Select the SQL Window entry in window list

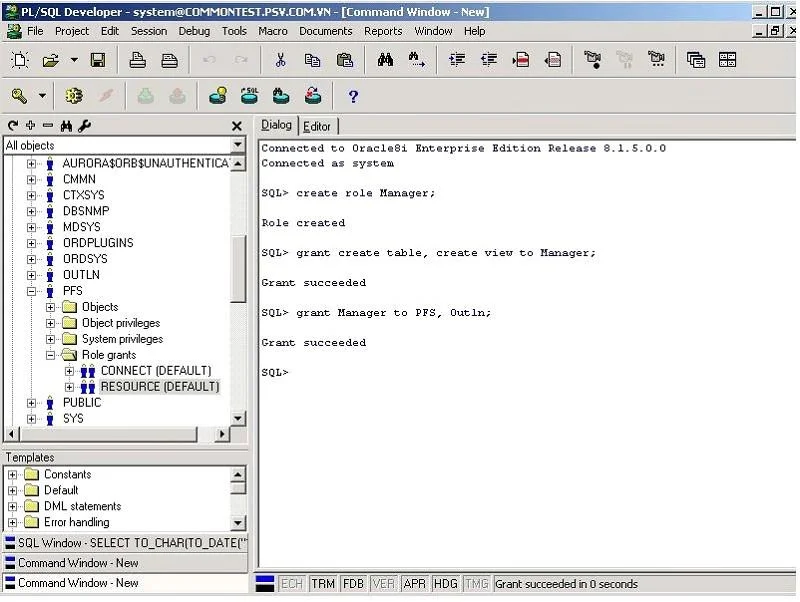[x=126, y=543]
